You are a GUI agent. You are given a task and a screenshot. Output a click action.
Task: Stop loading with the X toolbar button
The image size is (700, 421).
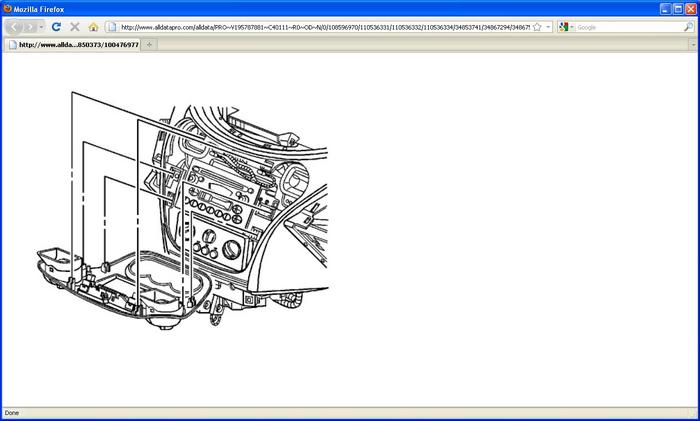pos(75,27)
